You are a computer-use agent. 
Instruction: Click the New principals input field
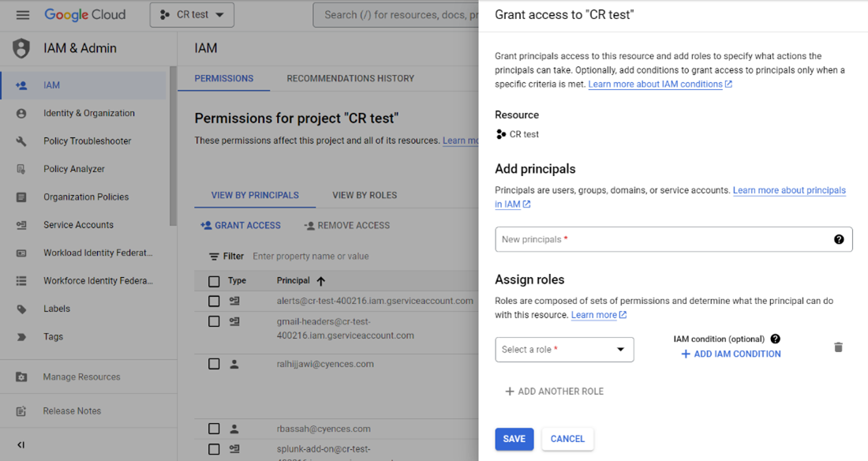[x=674, y=239]
